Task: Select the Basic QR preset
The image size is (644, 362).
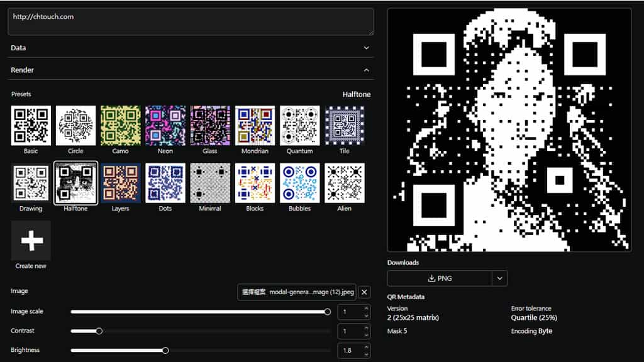Action: pos(31,126)
